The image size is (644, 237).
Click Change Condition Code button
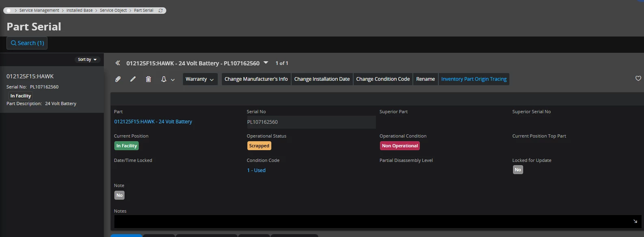point(383,79)
